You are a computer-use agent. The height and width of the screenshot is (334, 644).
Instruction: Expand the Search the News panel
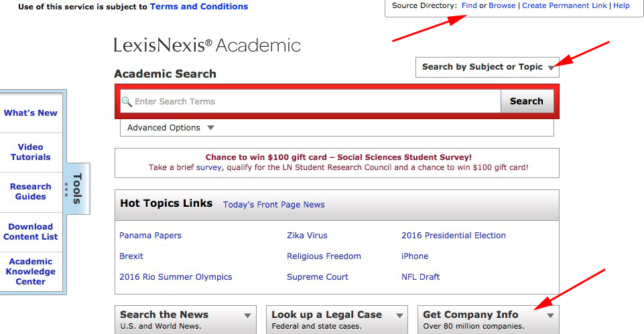click(186, 320)
